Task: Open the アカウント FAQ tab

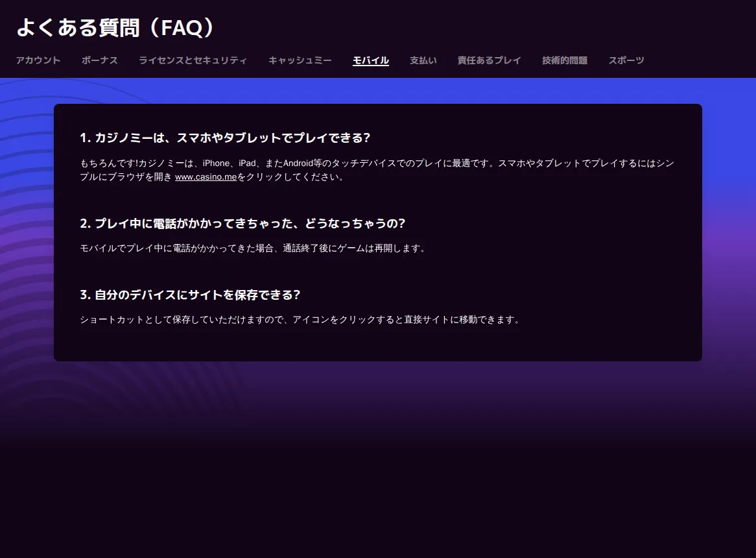Action: [x=38, y=60]
